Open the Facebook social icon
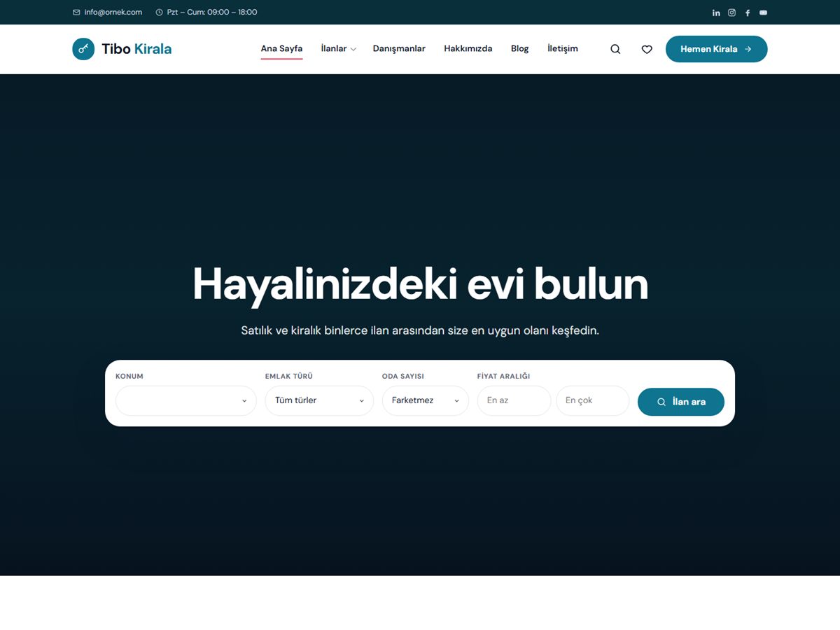 tap(748, 13)
